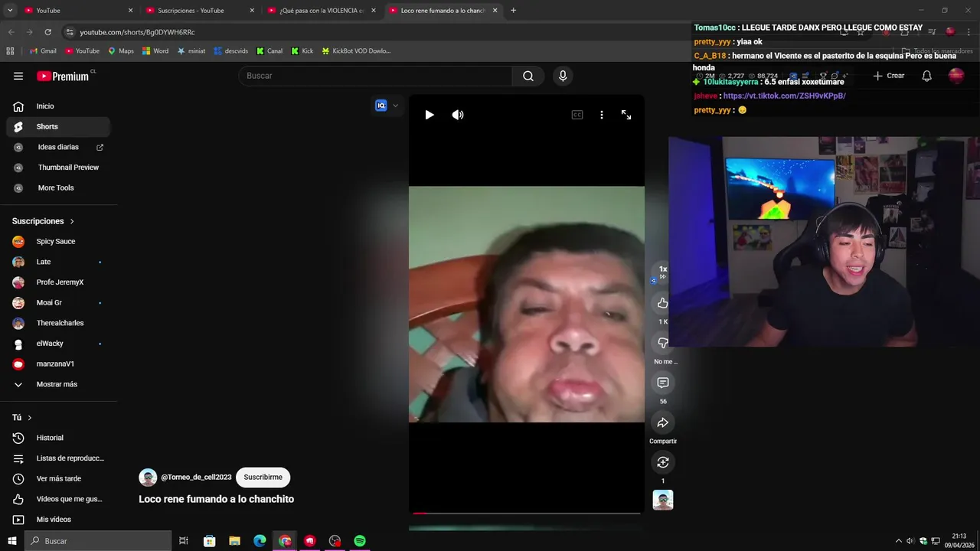Open Gmail bookmark
Screen dimensions: 980x551
pos(43,51)
